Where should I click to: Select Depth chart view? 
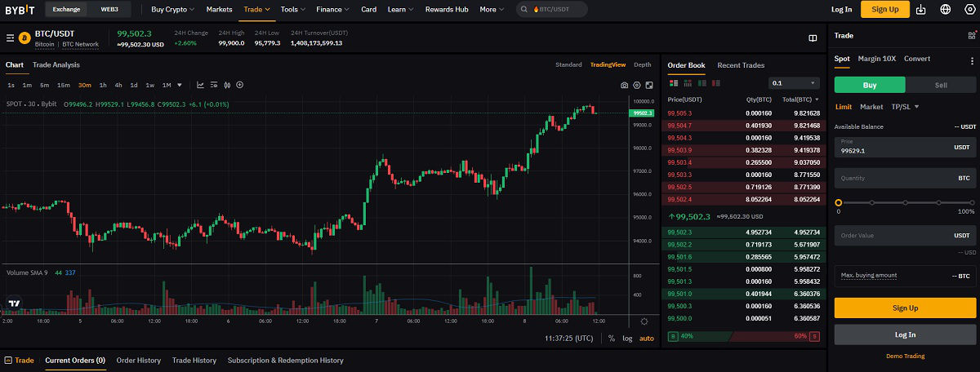pos(643,64)
